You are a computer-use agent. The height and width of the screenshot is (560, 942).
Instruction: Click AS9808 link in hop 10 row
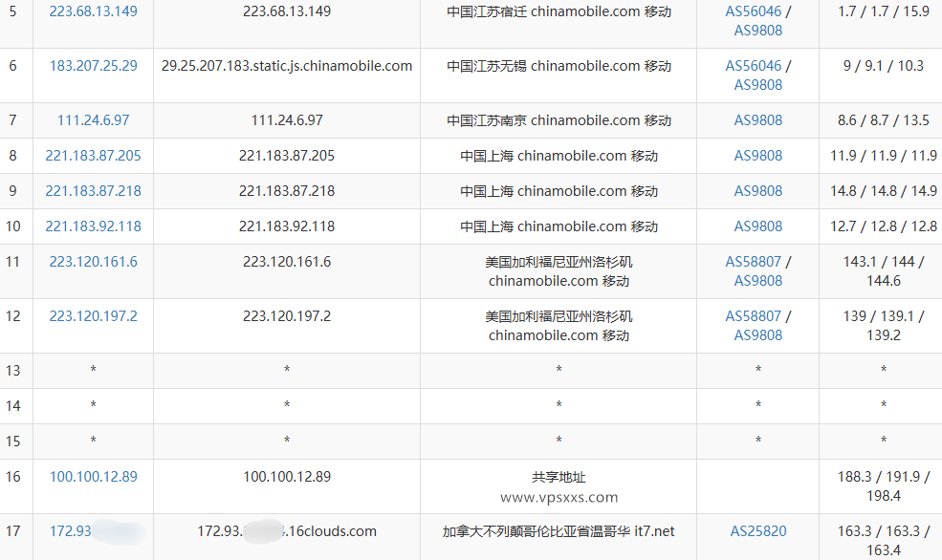758,226
